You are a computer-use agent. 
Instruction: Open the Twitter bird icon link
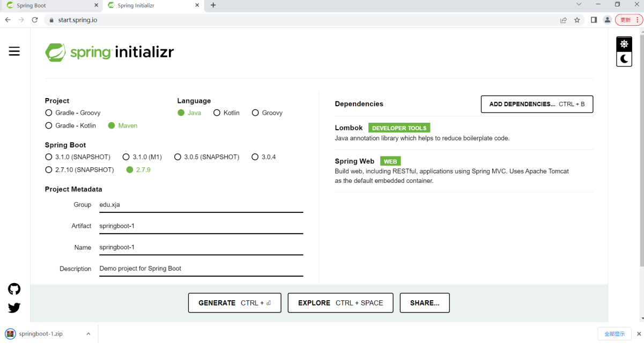tap(14, 308)
